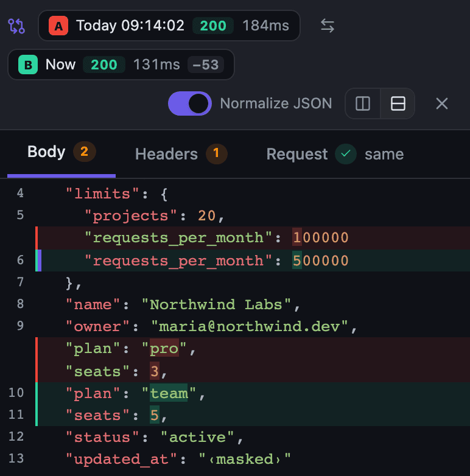Toggle the Normalize JSON switch
The width and height of the screenshot is (470, 476).
click(x=190, y=103)
